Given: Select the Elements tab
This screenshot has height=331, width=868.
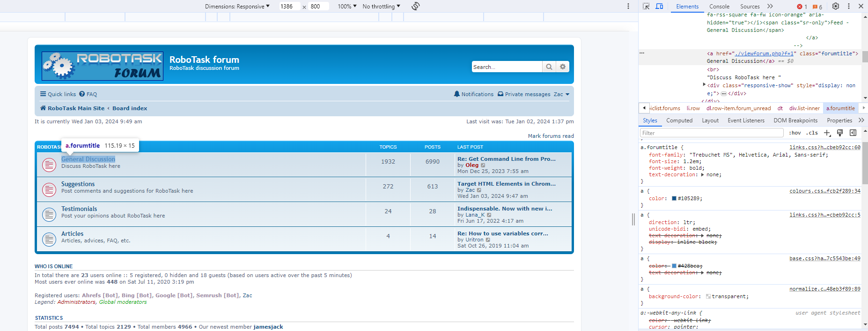Looking at the screenshot, I should [687, 7].
